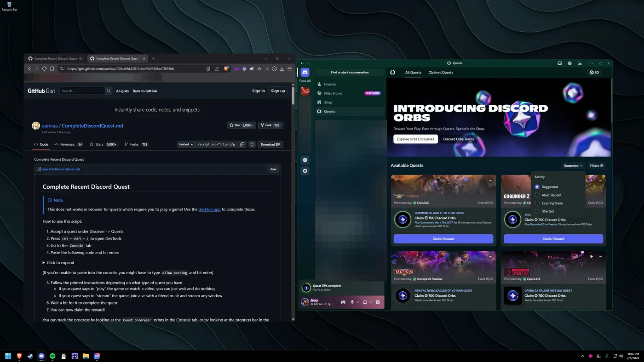The image size is (644, 362).
Task: Open Quests in Discord sidebar
Action: (350, 111)
